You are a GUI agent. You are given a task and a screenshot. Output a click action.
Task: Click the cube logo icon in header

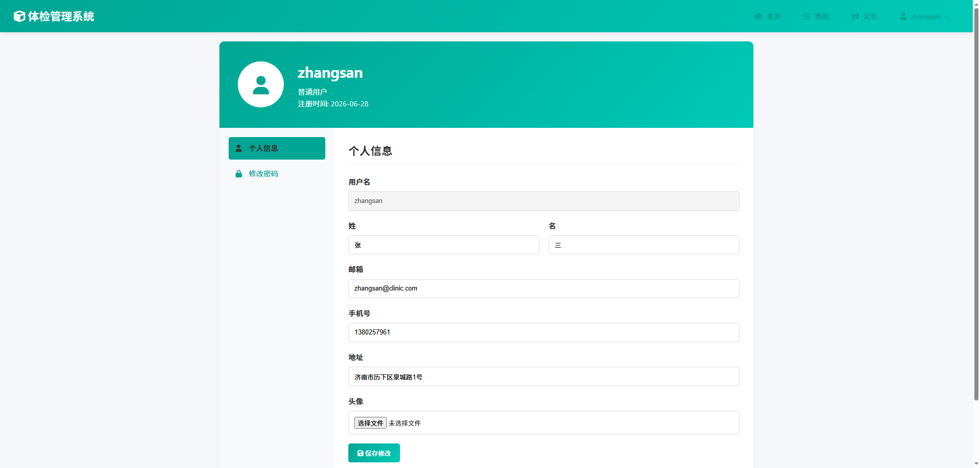[19, 16]
